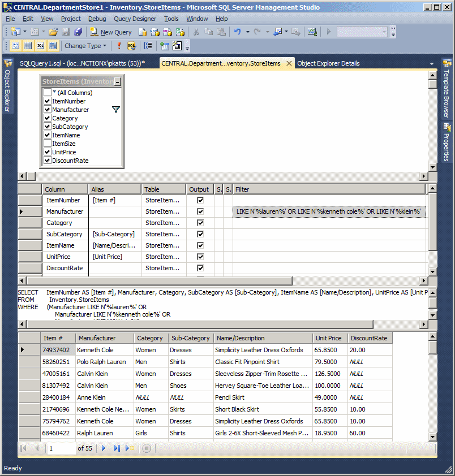Uncheck DiscountRate in the StoreItems table box
The width and height of the screenshot is (455, 476).
click(x=48, y=161)
